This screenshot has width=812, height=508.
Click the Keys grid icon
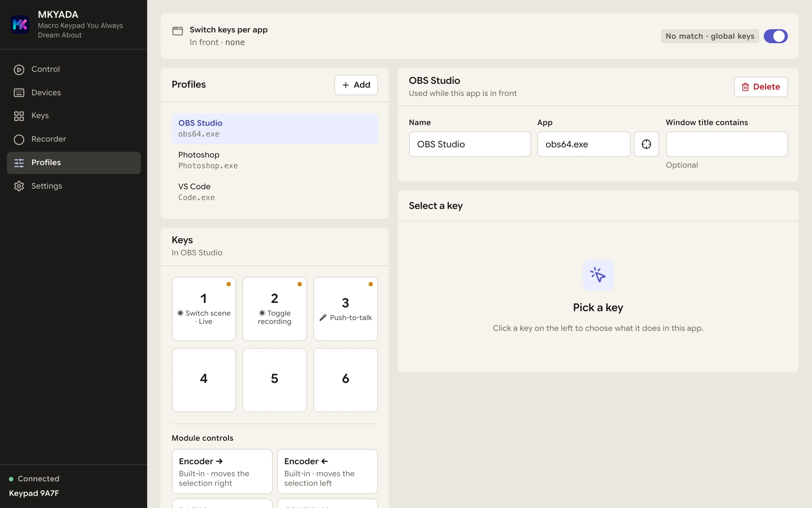[19, 116]
